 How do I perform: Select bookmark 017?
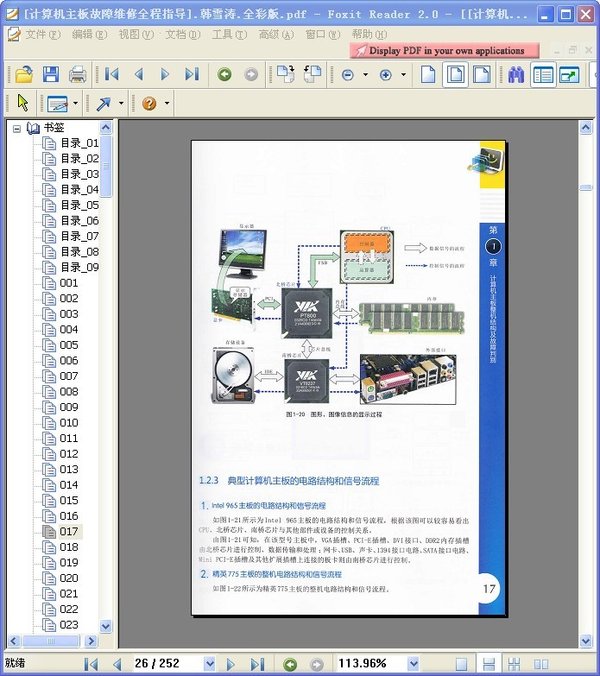tap(69, 531)
